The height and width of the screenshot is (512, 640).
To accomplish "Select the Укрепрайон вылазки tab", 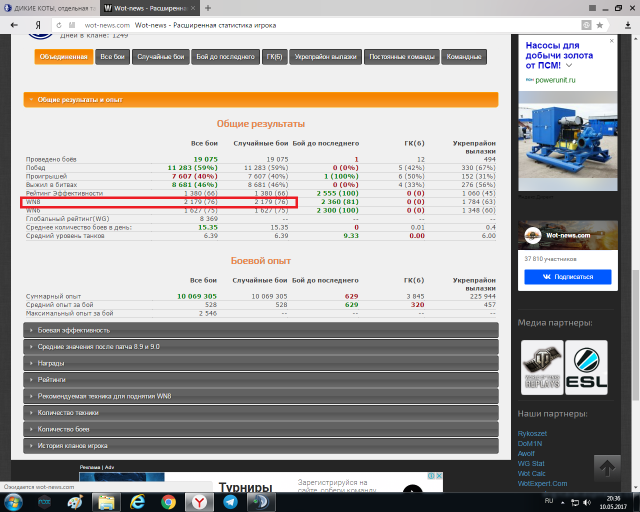I will tap(324, 57).
